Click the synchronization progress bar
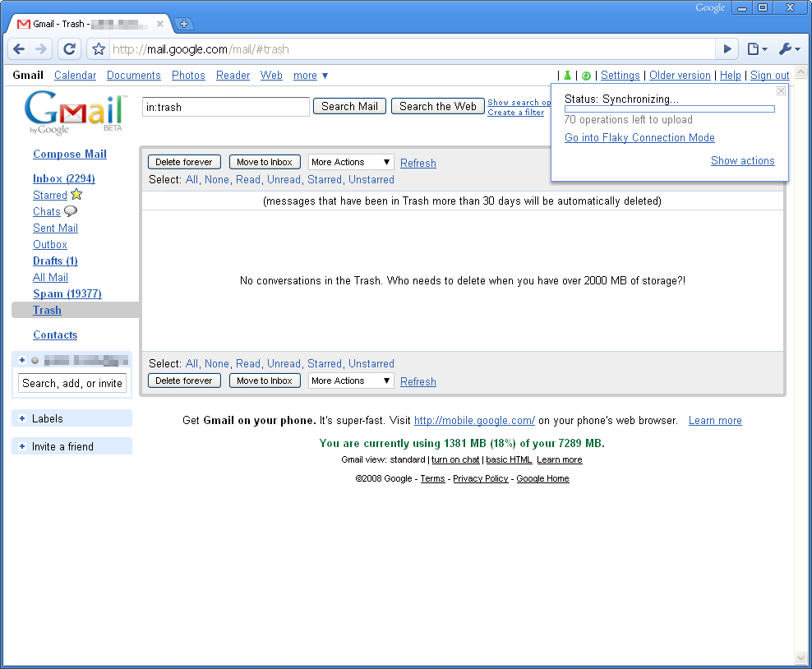Image resolution: width=812 pixels, height=669 pixels. click(670, 108)
